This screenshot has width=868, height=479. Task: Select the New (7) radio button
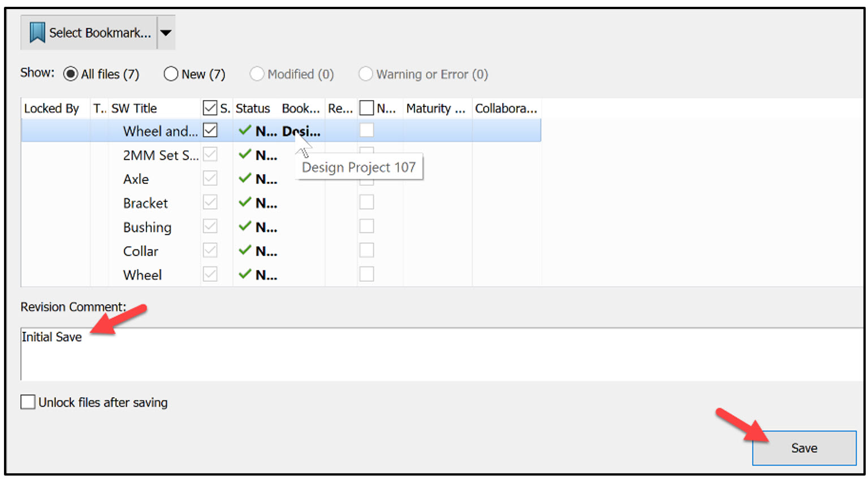point(171,74)
